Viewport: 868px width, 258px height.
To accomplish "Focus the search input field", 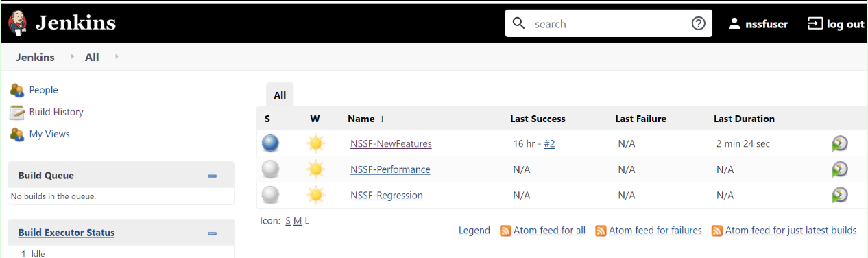I will coord(609,24).
